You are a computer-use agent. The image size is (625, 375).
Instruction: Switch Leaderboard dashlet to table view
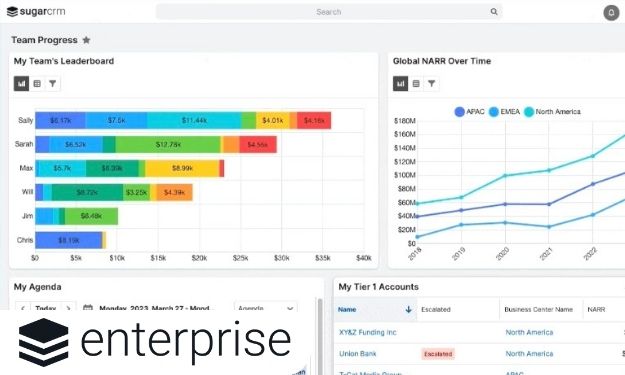pos(37,84)
